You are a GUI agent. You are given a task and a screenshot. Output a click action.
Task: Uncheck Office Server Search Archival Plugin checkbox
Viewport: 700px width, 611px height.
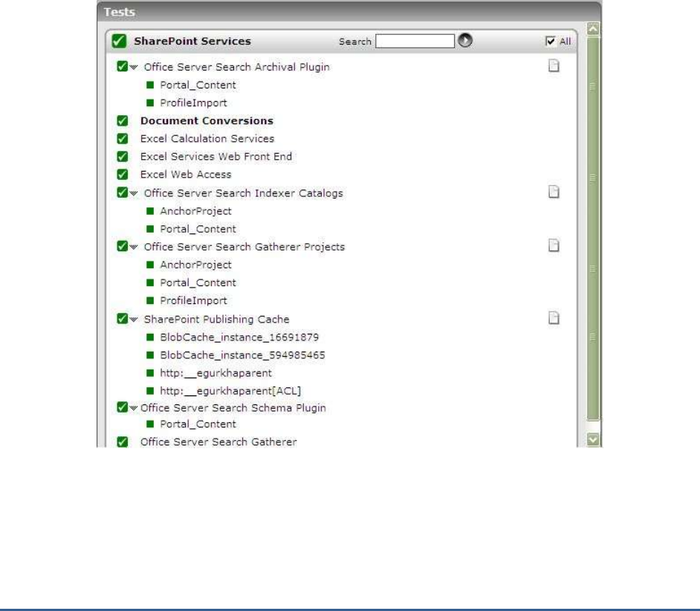[123, 67]
